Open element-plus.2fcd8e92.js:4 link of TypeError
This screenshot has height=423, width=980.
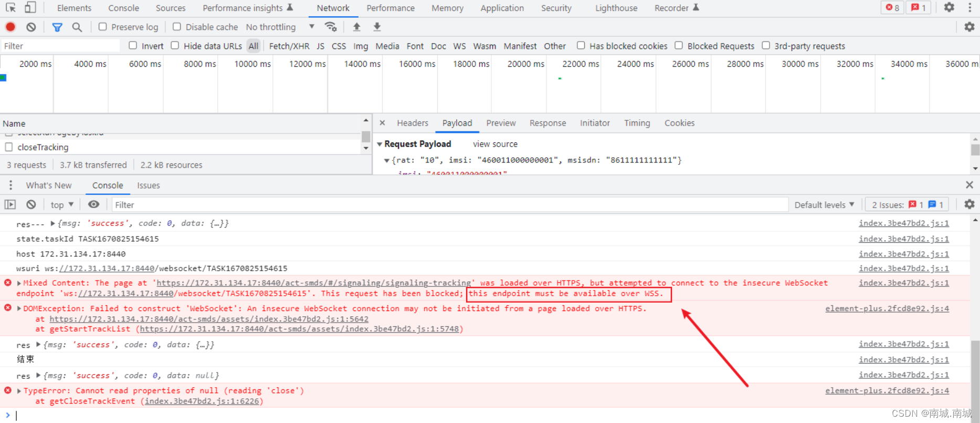pyautogui.click(x=887, y=390)
